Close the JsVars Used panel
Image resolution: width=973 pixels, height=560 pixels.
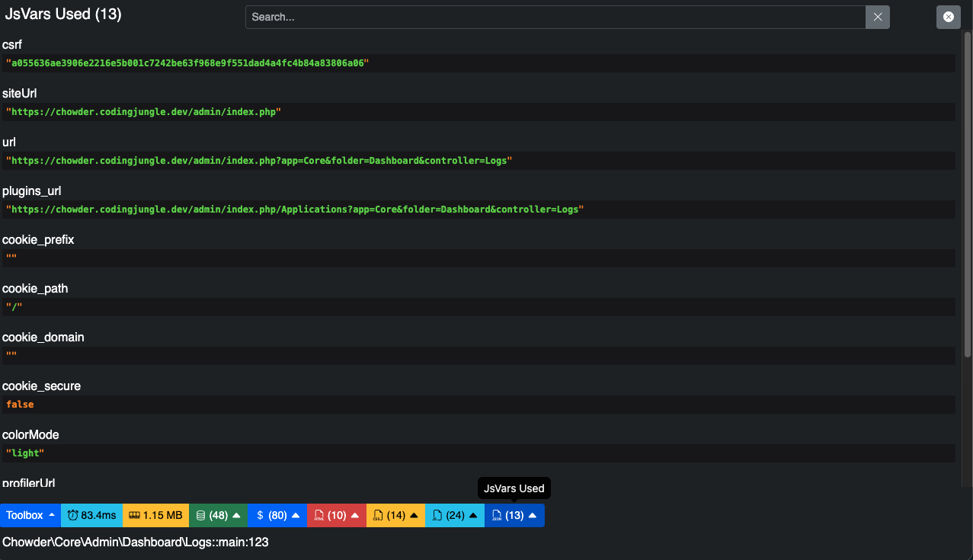(x=949, y=17)
